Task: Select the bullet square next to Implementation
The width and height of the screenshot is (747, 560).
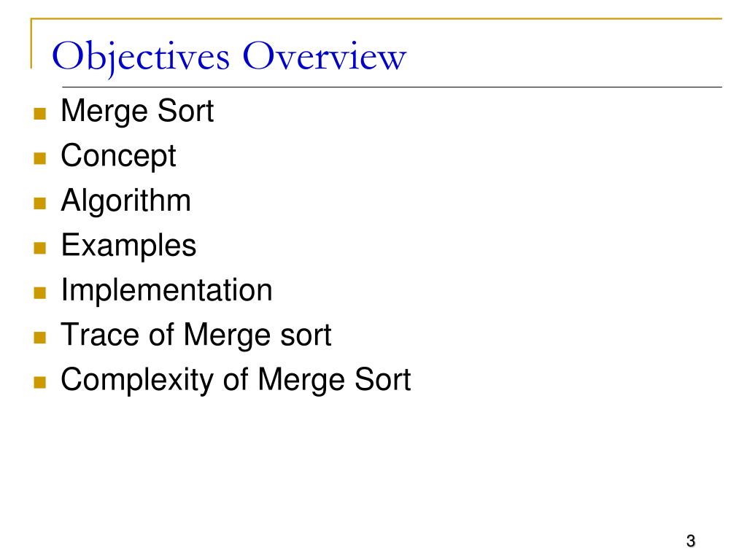Action: tap(40, 293)
